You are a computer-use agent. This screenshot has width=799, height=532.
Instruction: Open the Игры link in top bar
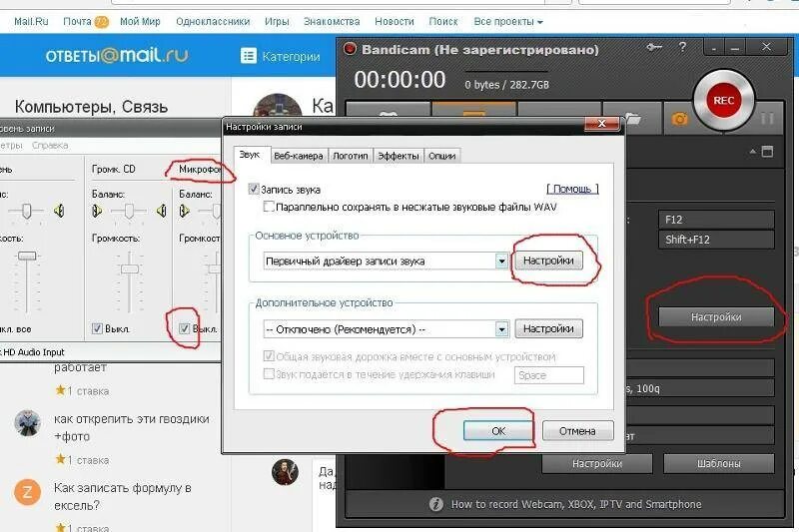(277, 22)
